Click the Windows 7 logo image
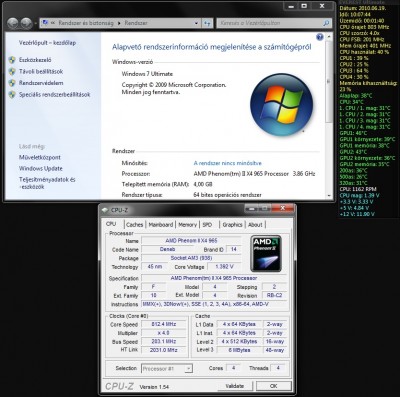Viewport: 400px width, 397px height. [282, 104]
